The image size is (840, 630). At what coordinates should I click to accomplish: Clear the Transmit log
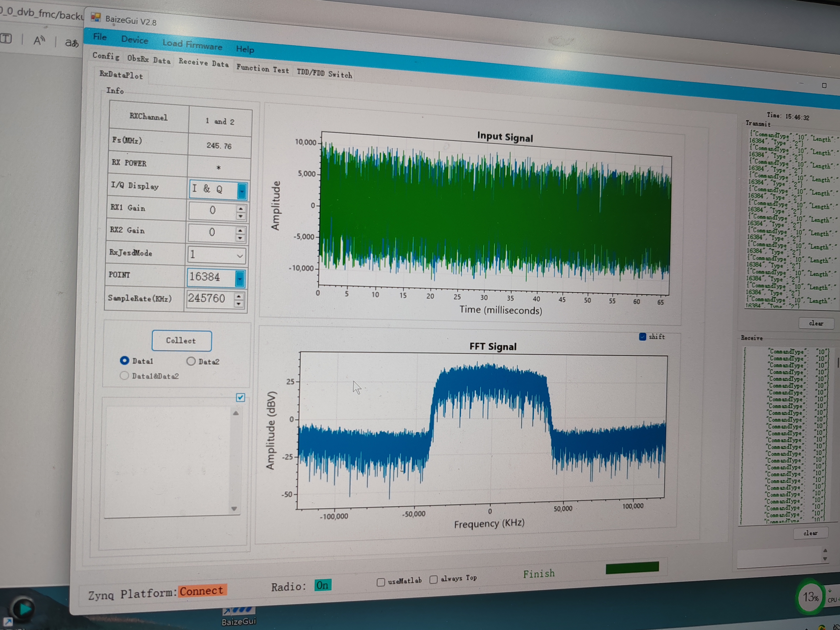click(816, 323)
